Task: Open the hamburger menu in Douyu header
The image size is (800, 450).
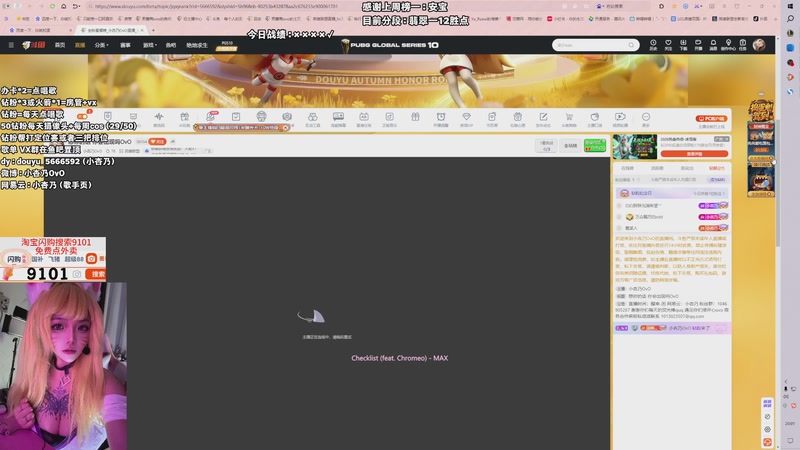Action: (x=11, y=45)
